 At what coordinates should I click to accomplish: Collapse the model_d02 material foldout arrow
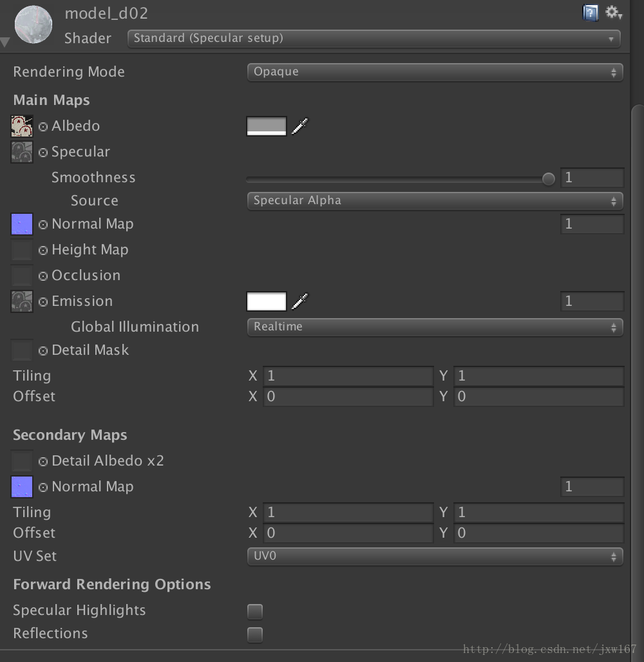click(5, 42)
